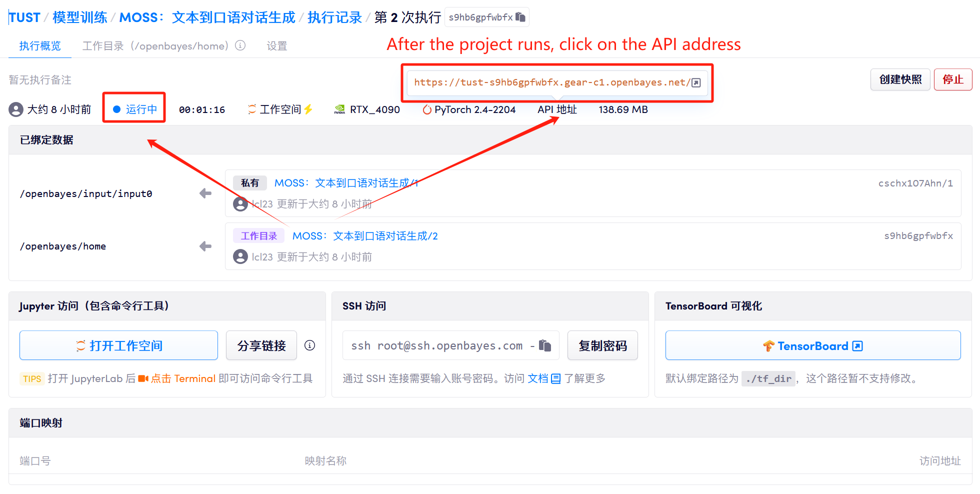
Task: Copy the execution ID s9hb6gpfwbfx
Action: 520,17
